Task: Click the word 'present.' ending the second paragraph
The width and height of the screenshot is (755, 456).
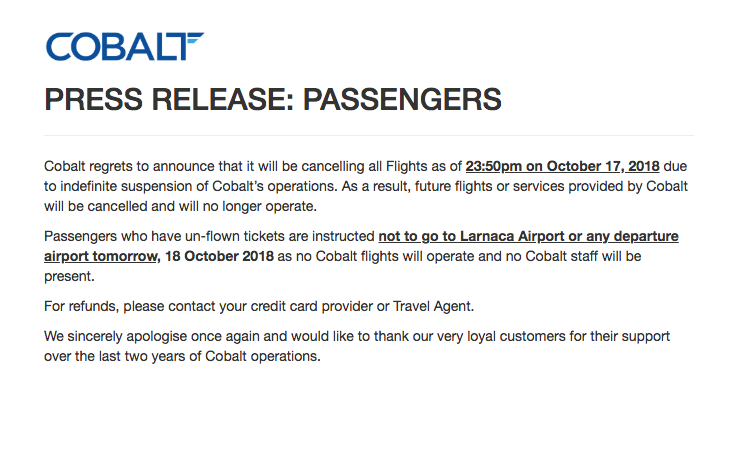Action: [69, 277]
